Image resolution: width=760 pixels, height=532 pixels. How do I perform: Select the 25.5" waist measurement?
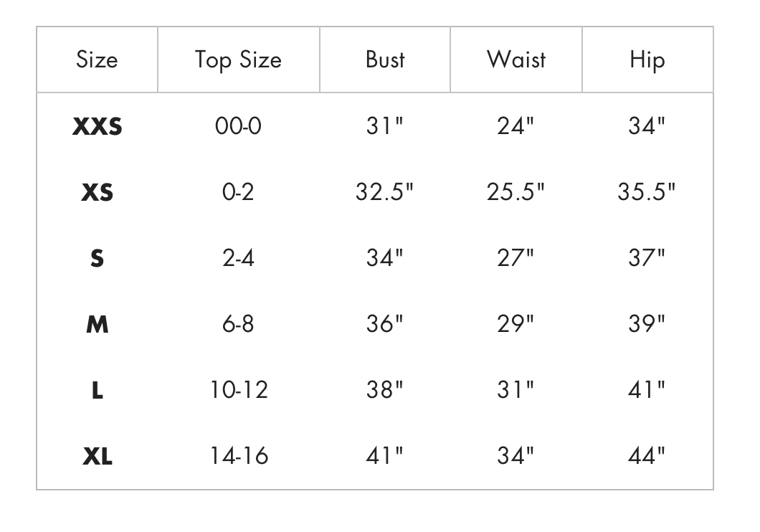516,193
